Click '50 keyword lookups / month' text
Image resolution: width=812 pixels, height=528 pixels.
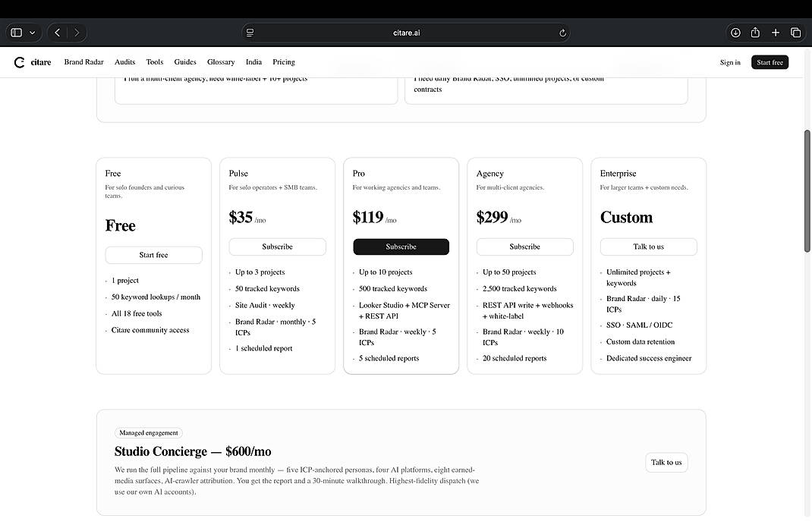pos(156,297)
